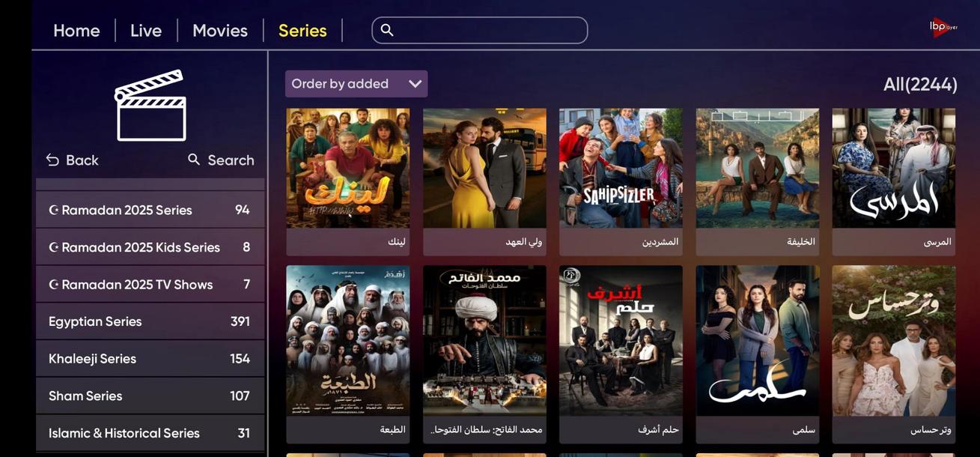
Task: Switch to the Home tab
Action: [76, 31]
